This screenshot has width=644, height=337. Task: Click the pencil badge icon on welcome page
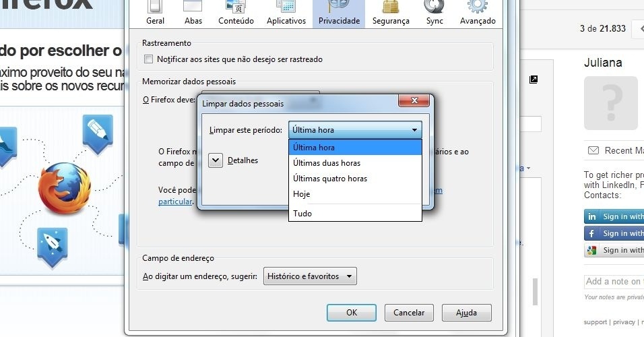pyautogui.click(x=97, y=133)
